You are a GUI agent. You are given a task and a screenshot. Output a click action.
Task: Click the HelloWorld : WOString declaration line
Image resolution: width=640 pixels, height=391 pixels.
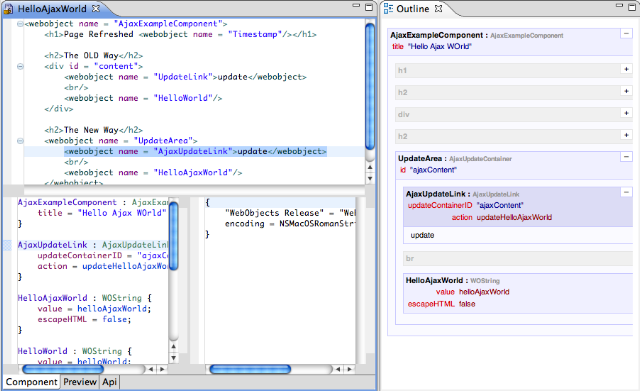coord(75,351)
